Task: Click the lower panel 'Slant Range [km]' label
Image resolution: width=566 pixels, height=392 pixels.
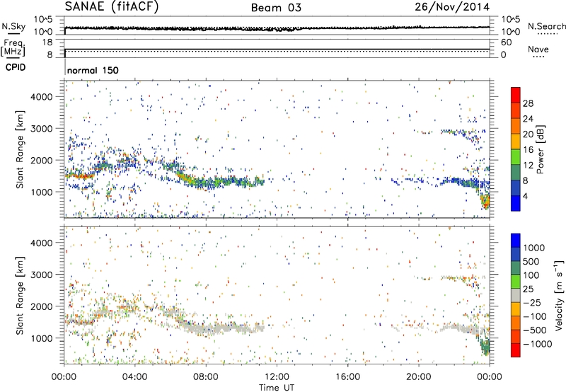Action: tap(21, 296)
